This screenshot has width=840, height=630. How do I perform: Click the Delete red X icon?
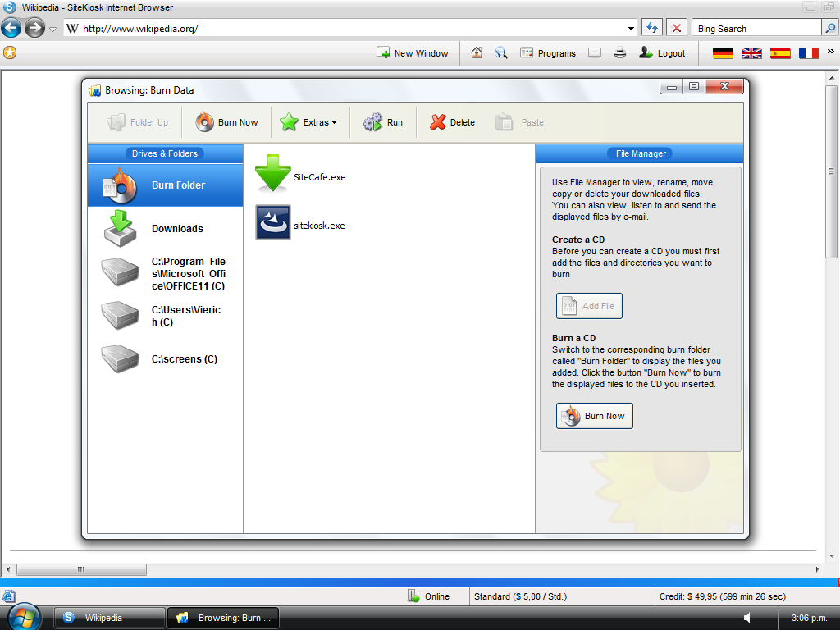[438, 122]
